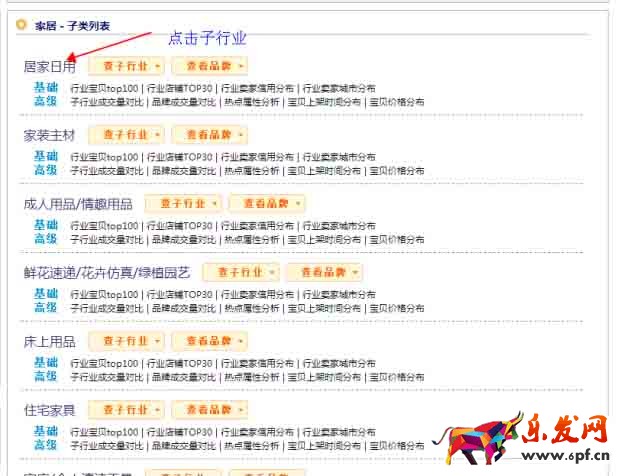Viewport: 620px width, 476px height.
Task: Click the 居家日用 category title
Action: 49,67
